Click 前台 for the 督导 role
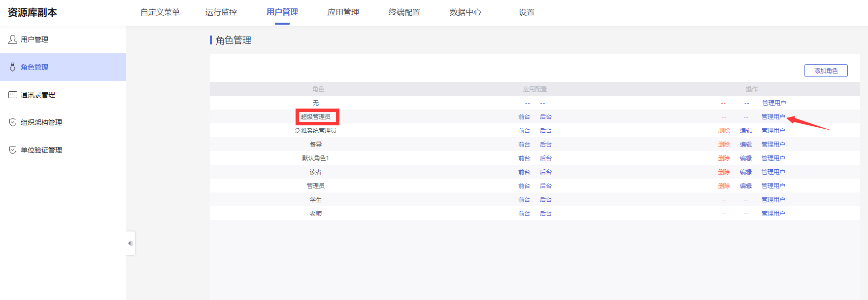Image resolution: width=868 pixels, height=300 pixels. (524, 145)
